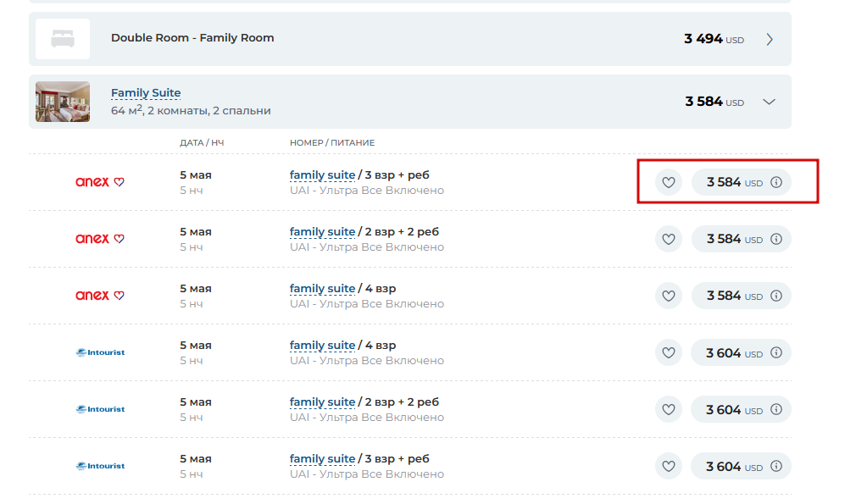Open the Family Suite heading link
This screenshot has height=504, width=856.
coord(146,92)
